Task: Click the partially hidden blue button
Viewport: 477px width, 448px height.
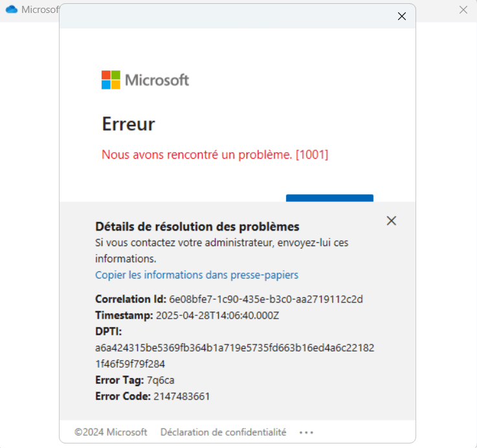Action: point(329,198)
